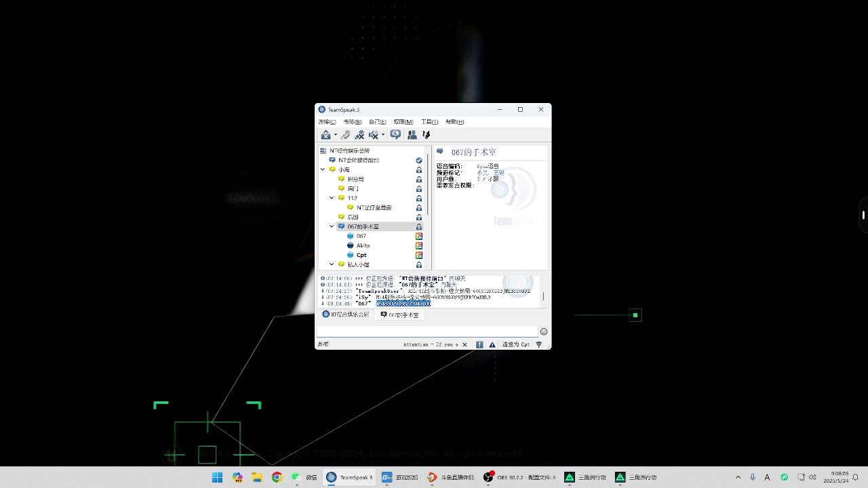
Task: Open the notification bell in the taskbar
Action: (x=856, y=477)
